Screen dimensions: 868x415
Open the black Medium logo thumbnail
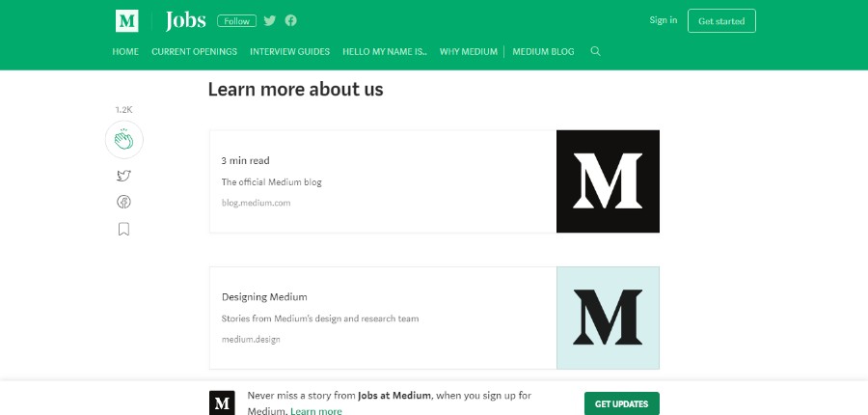[x=608, y=181]
